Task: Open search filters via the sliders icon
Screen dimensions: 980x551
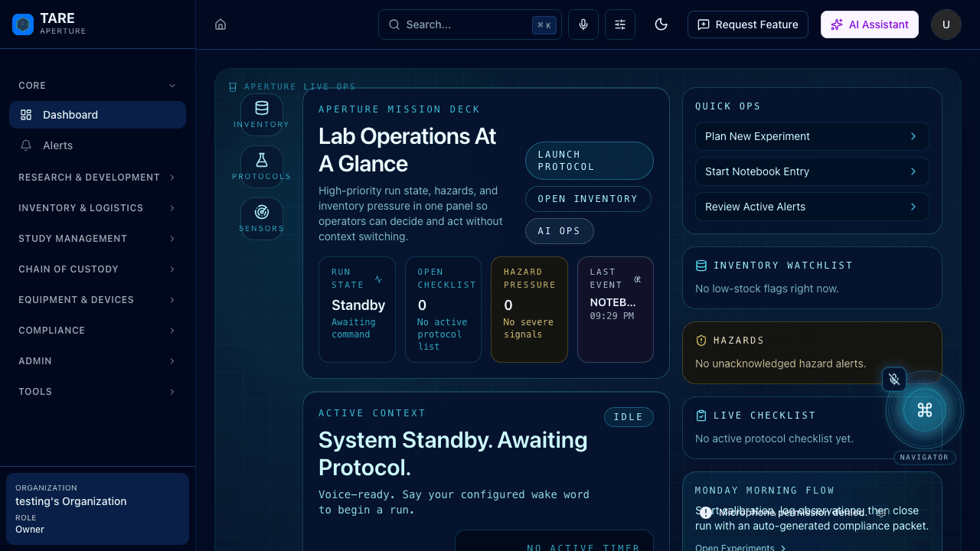Action: pos(619,24)
